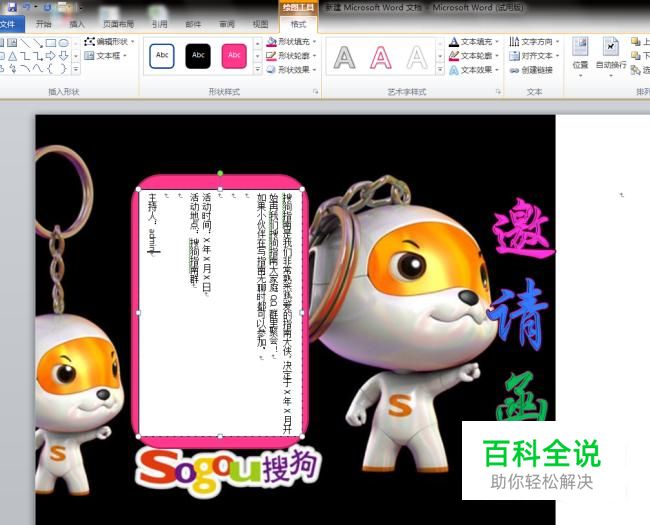650x525 pixels.
Task: Switch to the 开始 home tab
Action: pos(44,24)
